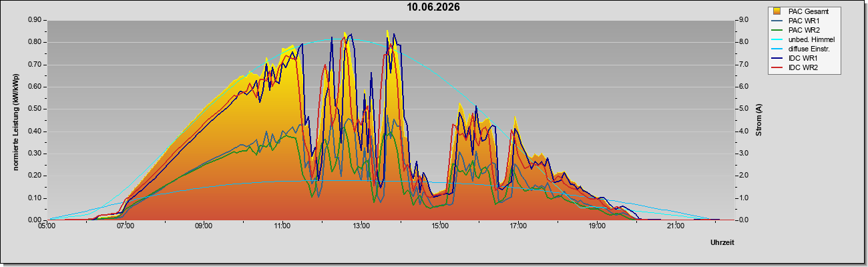The image size is (868, 267).
Task: Click the 13:00 time axis label
Action: [361, 226]
